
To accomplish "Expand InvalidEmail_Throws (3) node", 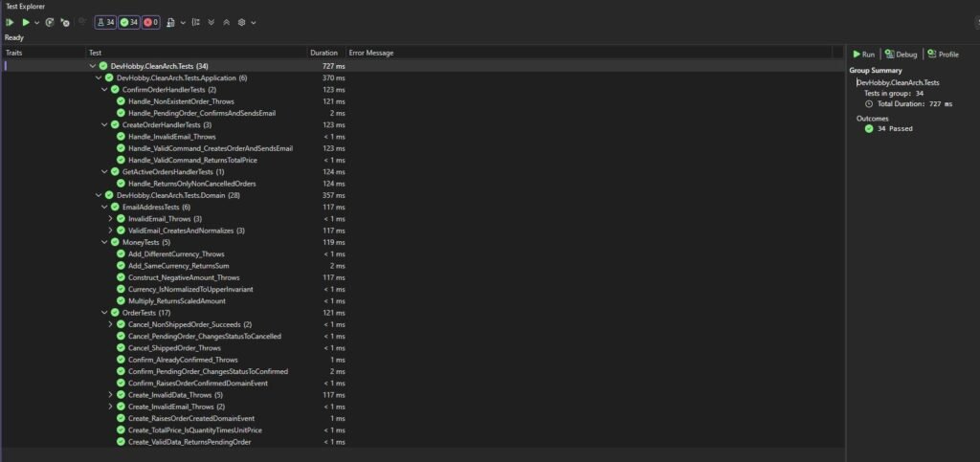I will click(111, 219).
